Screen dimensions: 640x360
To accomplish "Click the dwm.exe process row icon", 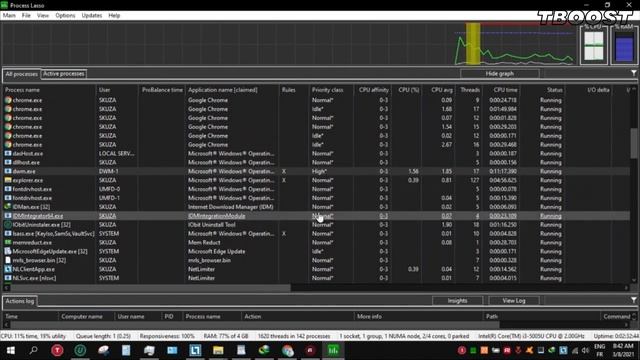I will tap(8, 171).
